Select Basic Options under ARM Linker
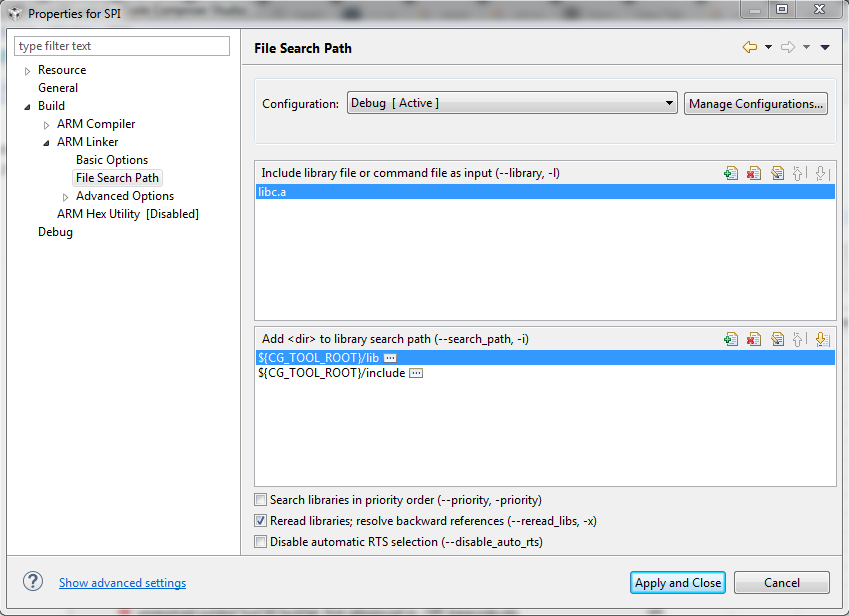Image resolution: width=849 pixels, height=616 pixels. tap(112, 160)
